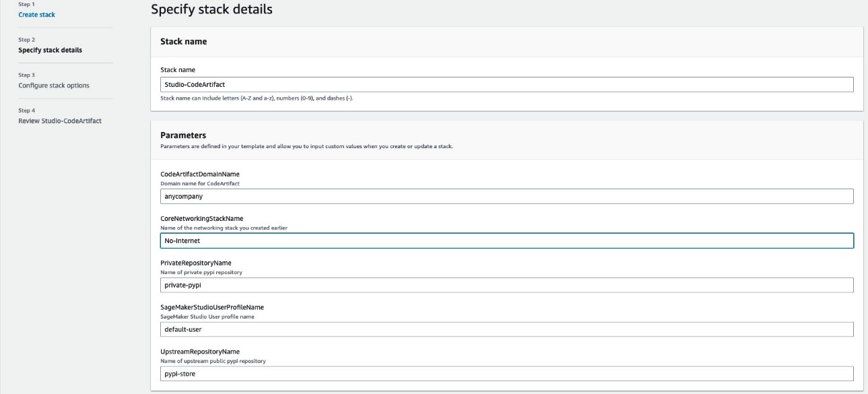
Task: Focus the CoreNetworkingStackName field
Action: point(507,240)
